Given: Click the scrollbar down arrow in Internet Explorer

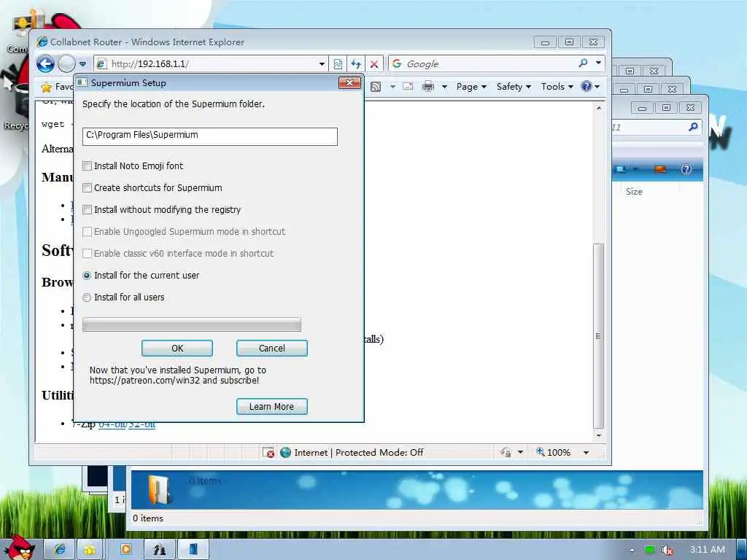Looking at the screenshot, I should pos(599,435).
